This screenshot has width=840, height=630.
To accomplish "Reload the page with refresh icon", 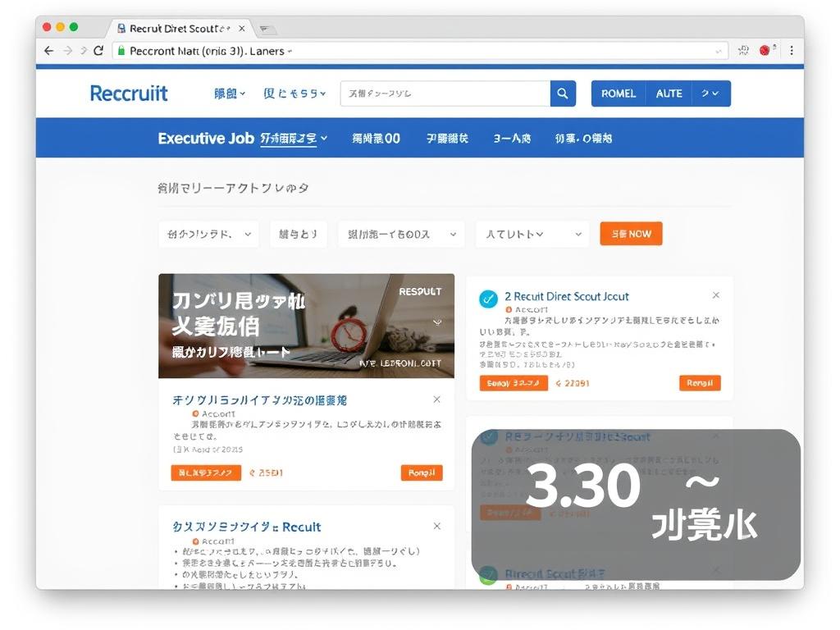I will 98,51.
